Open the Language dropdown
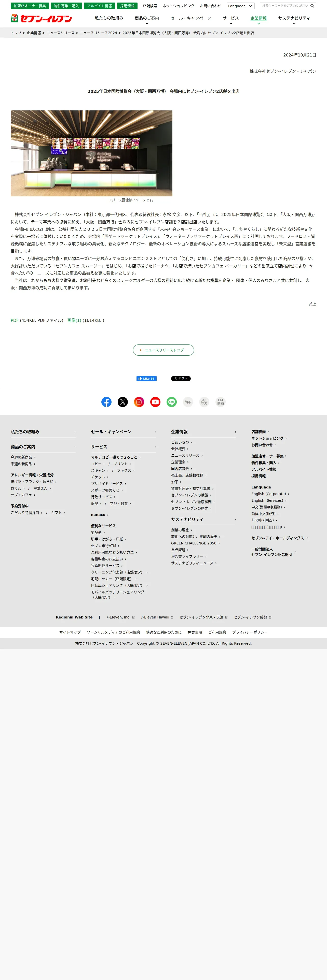Image resolution: width=327 pixels, height=980 pixels. pos(240,6)
